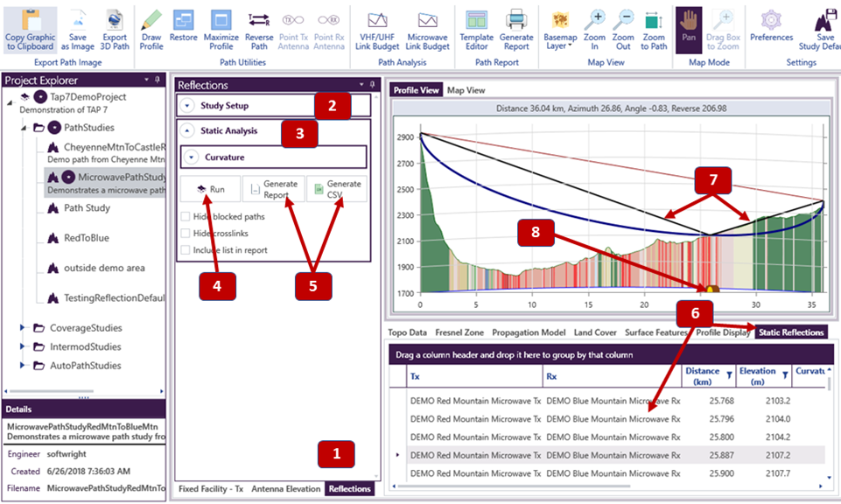Open the Preferences settings
The image size is (841, 504).
pyautogui.click(x=771, y=19)
